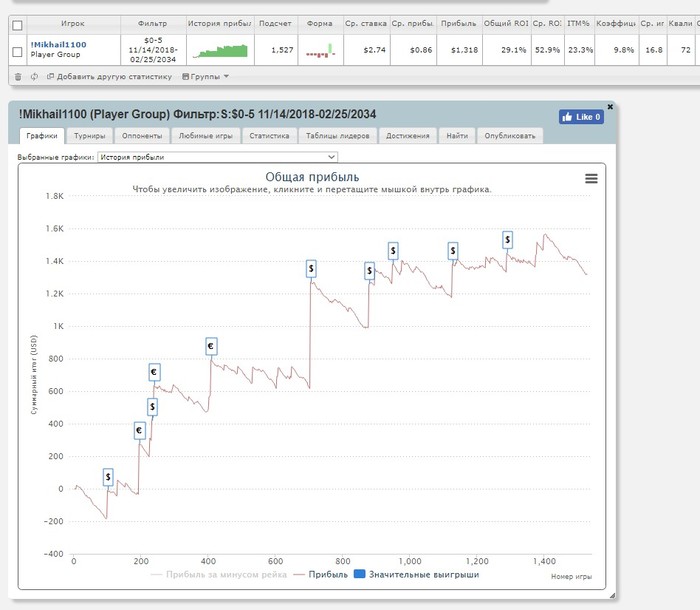Toggle the 'Значительные выигрыши' legend item

(417, 574)
